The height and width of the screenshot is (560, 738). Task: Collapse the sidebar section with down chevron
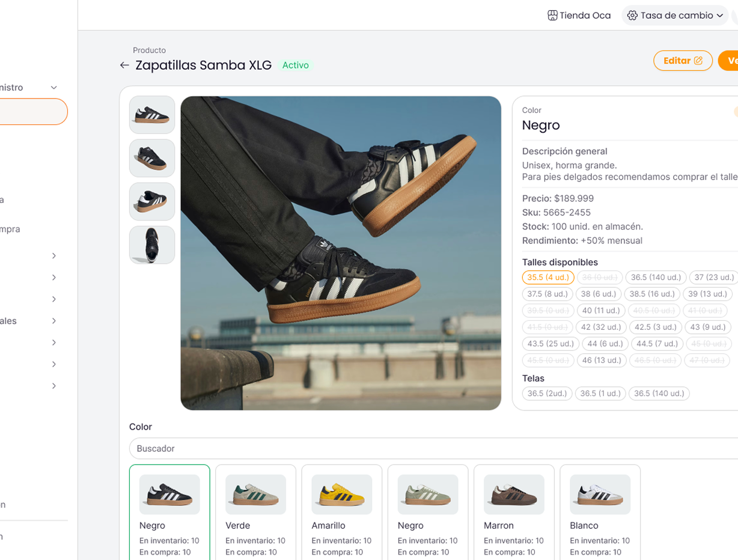[53, 88]
